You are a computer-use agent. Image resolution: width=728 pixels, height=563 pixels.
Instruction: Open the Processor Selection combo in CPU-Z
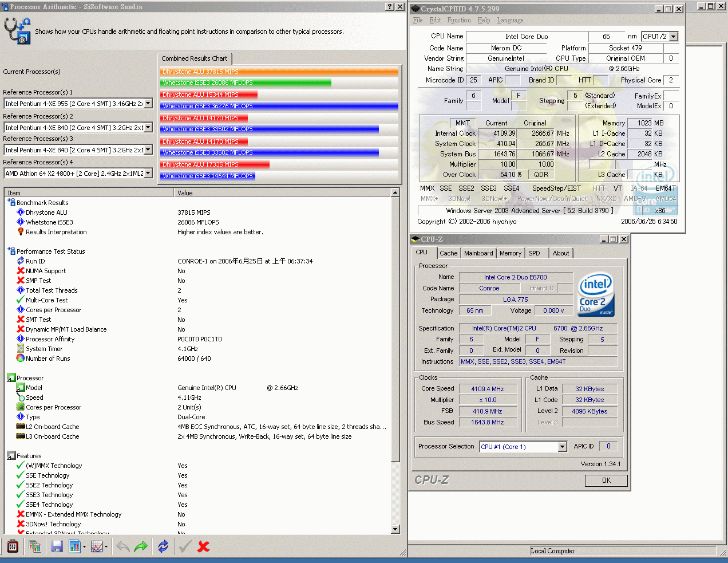click(562, 447)
